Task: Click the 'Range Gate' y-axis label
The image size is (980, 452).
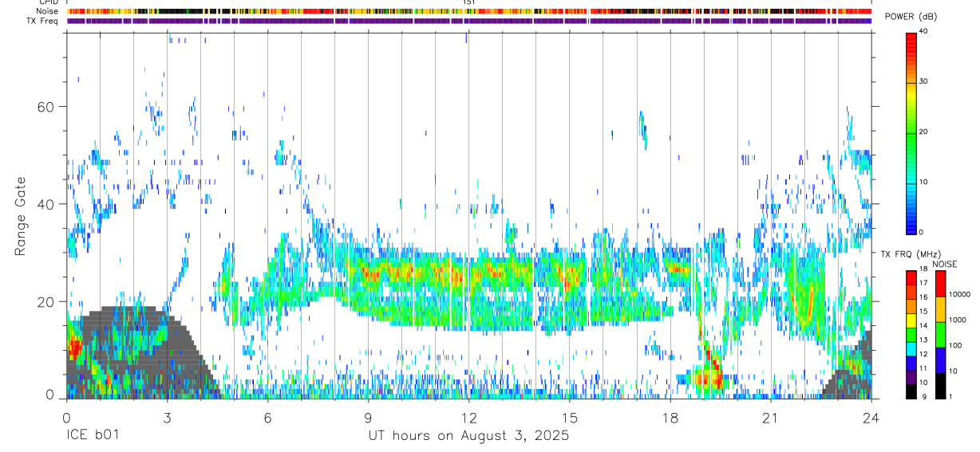Action: click(21, 216)
